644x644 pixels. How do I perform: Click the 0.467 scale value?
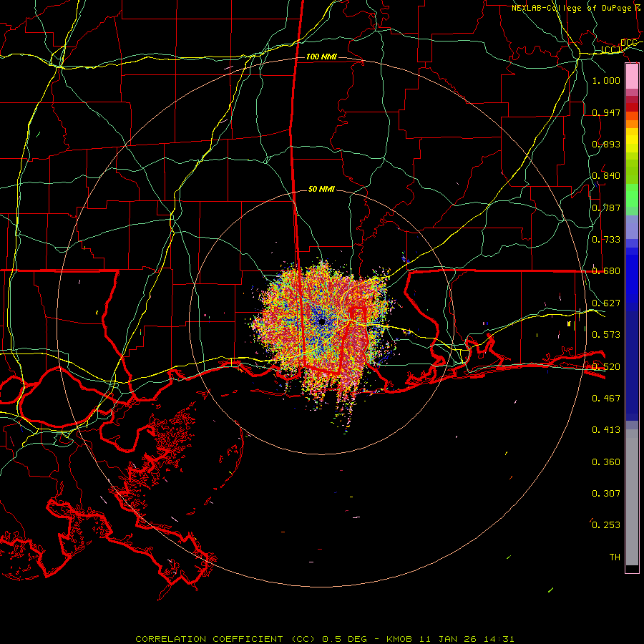point(606,399)
